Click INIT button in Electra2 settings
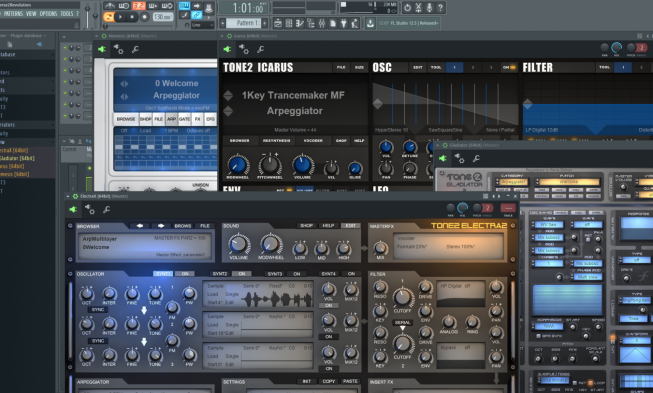The height and width of the screenshot is (393, 653). click(307, 381)
